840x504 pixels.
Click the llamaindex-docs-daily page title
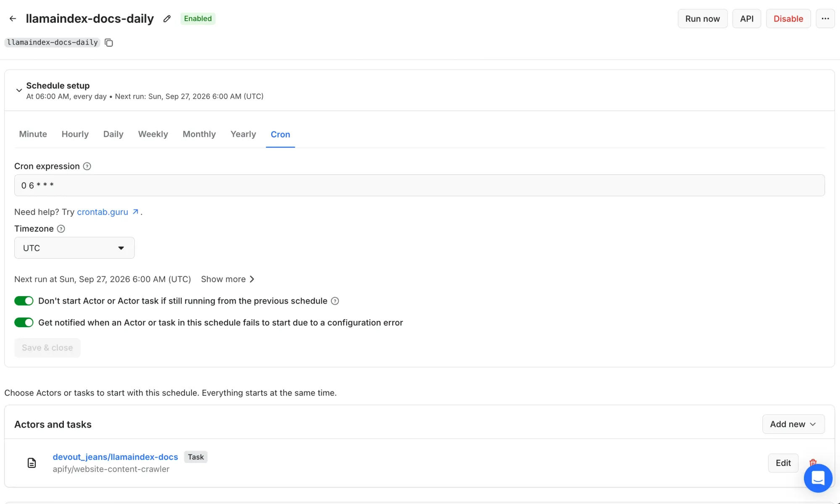[90, 18]
